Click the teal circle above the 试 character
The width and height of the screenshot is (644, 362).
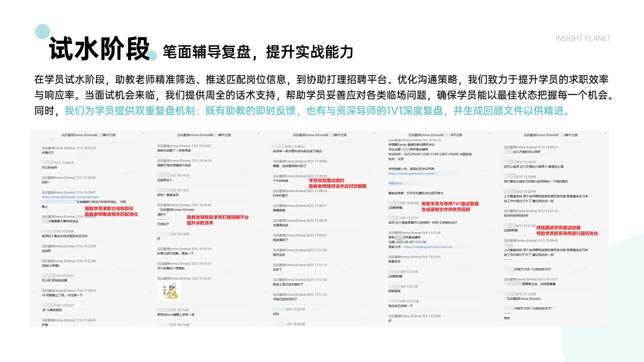click(x=42, y=31)
